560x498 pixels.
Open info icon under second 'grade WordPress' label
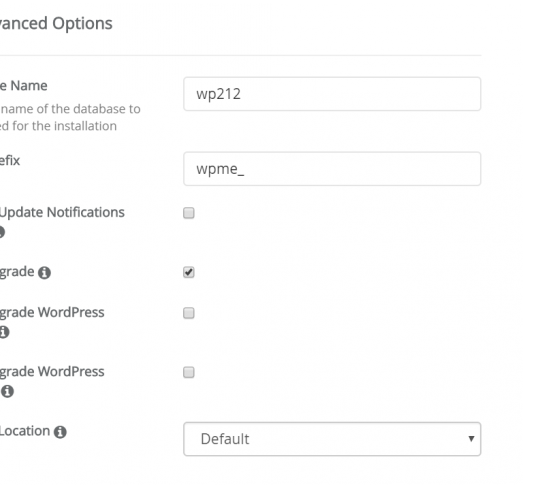coord(7,391)
